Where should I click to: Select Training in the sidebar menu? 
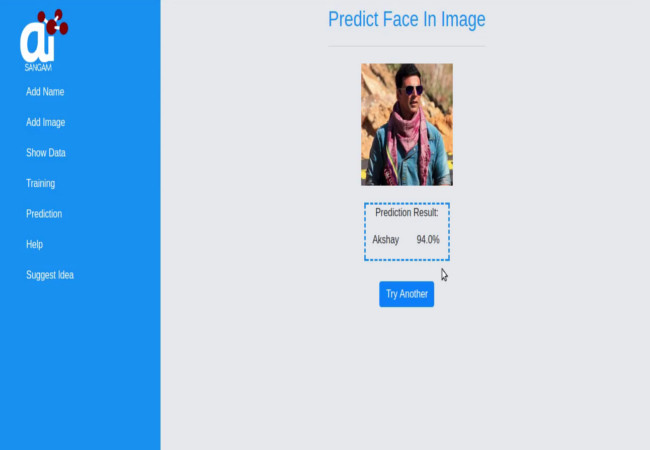[x=41, y=183]
